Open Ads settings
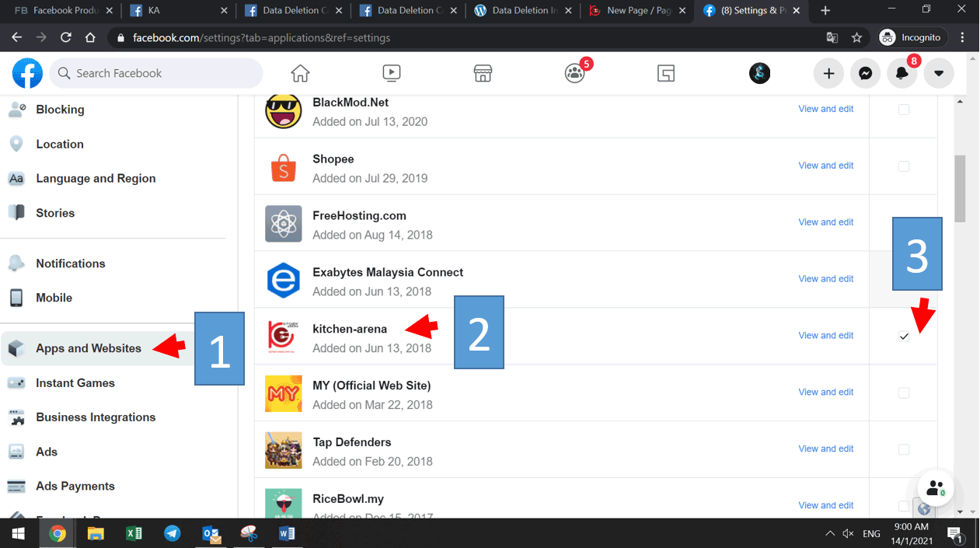980x548 pixels. tap(47, 452)
